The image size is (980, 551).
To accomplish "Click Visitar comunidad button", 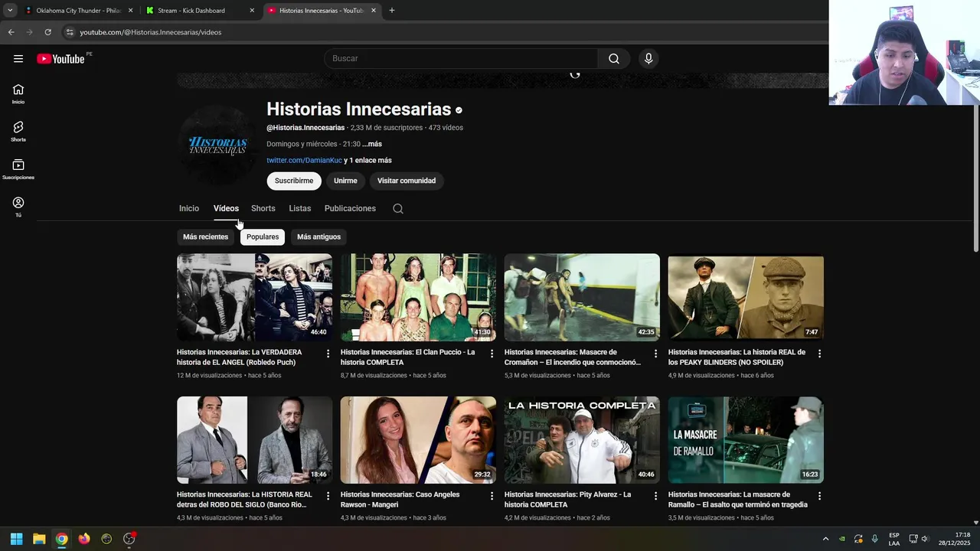I will tap(407, 181).
